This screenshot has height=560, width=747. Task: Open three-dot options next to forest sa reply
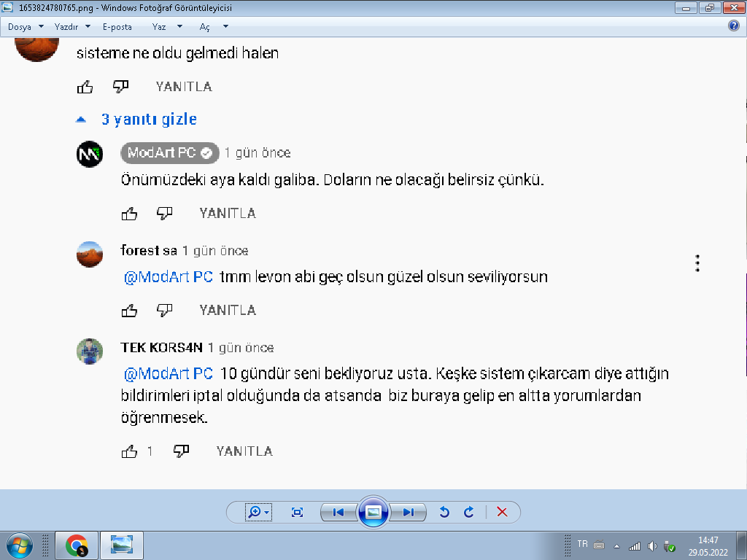click(x=697, y=262)
